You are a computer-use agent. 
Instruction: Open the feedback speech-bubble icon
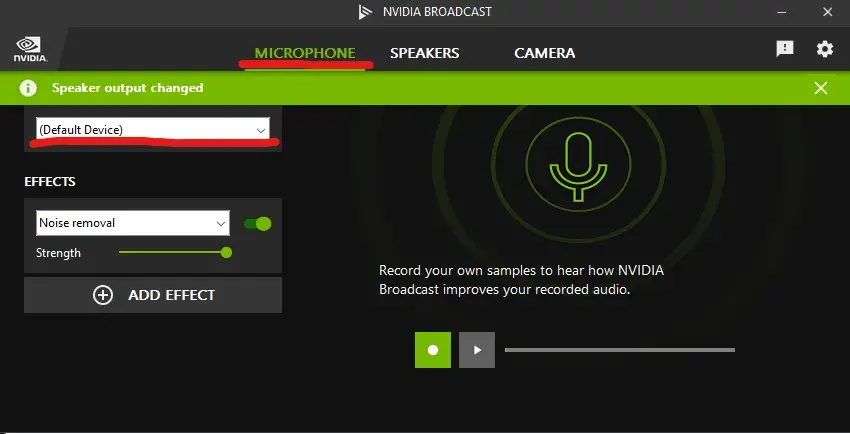pyautogui.click(x=785, y=49)
